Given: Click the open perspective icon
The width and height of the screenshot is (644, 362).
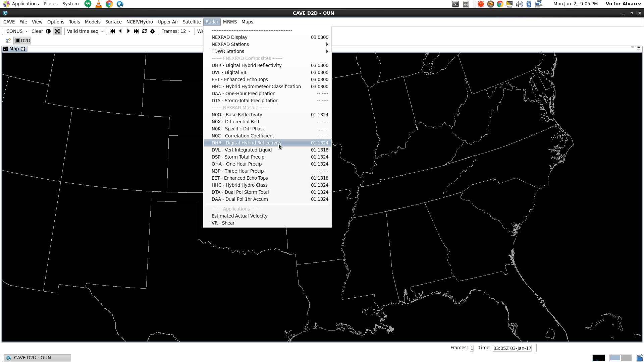Looking at the screenshot, I should point(8,41).
